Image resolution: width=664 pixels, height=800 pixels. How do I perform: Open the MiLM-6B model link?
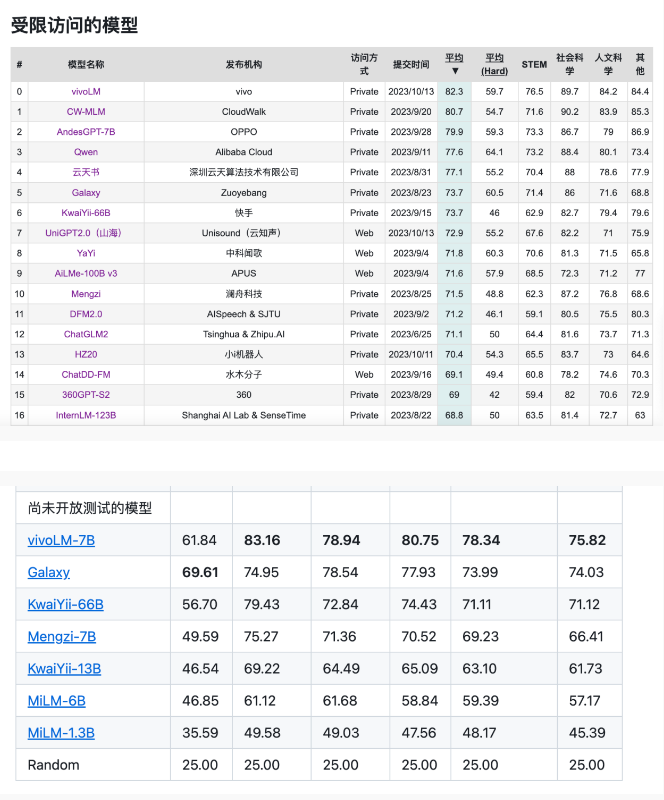[x=57, y=701]
